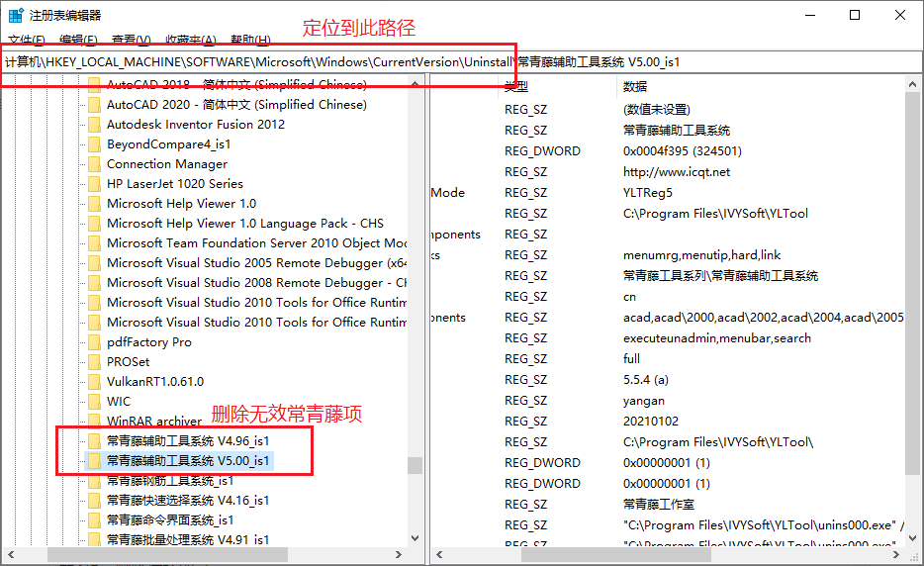Click the folder icon next to PROSet

point(94,362)
